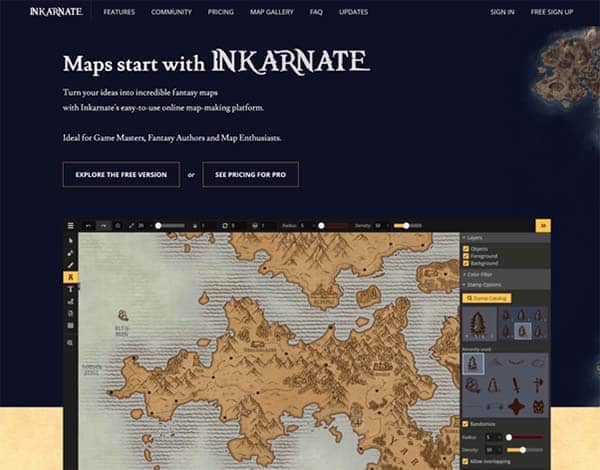Click the undo arrow in editor toolbar

[88, 226]
